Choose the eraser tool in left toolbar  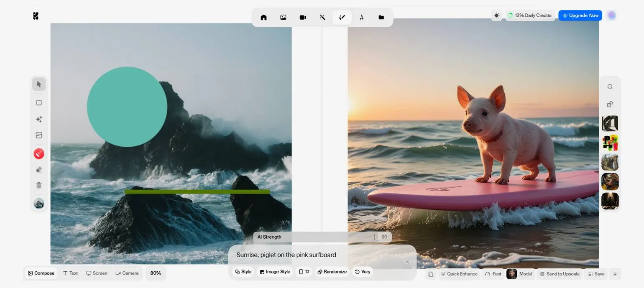[39, 170]
